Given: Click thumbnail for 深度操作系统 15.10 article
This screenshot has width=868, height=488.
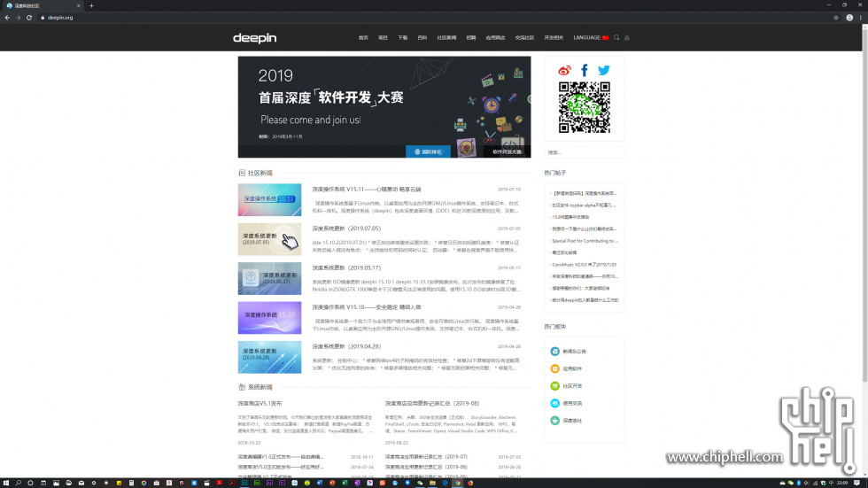Looking at the screenshot, I should (x=269, y=318).
